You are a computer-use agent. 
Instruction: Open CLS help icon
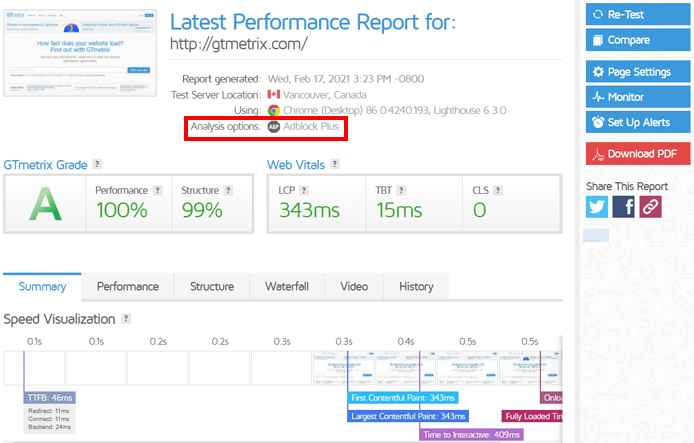(x=497, y=190)
